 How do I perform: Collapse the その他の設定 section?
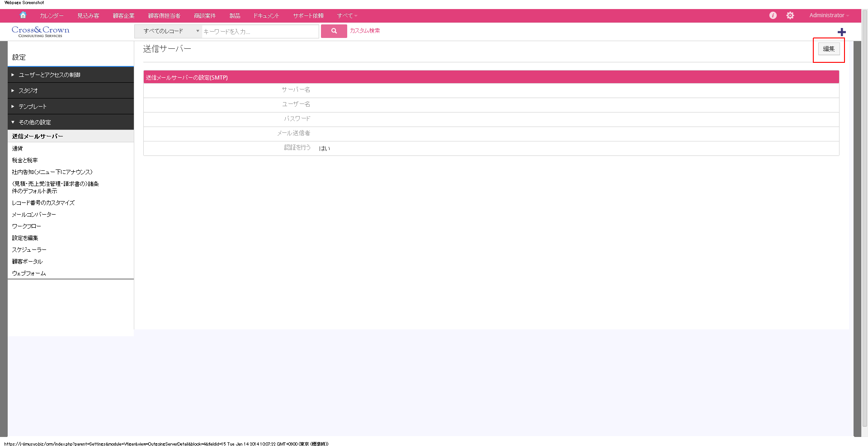coord(35,122)
